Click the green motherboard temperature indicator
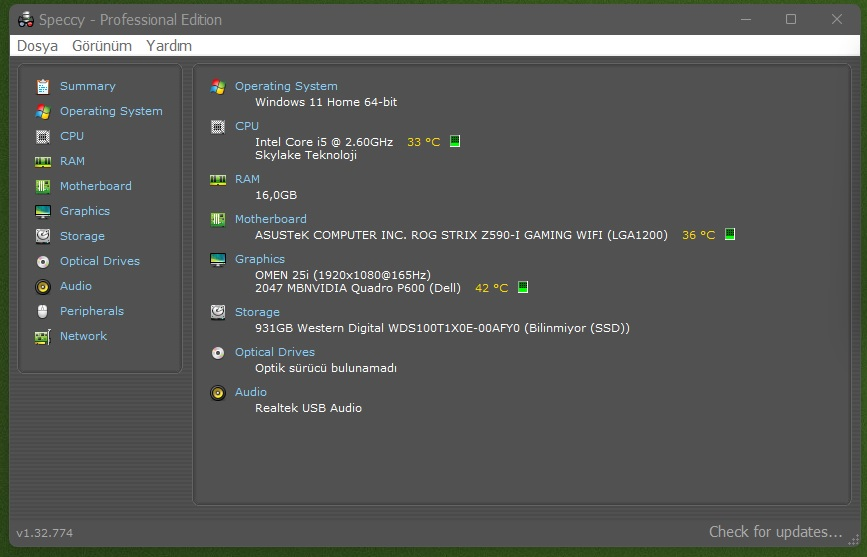This screenshot has width=867, height=557. (x=730, y=235)
